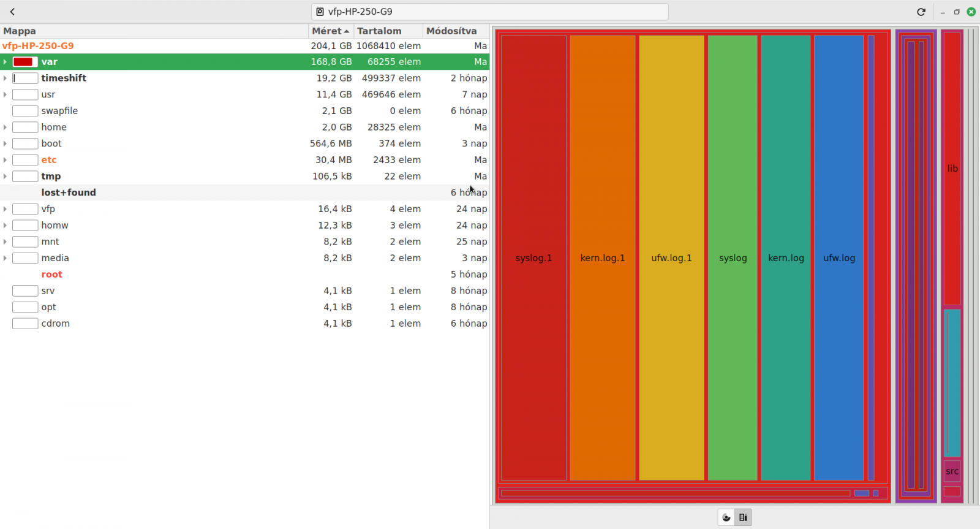The height and width of the screenshot is (529, 980).
Task: Sort by the Mappa column header
Action: (x=154, y=31)
